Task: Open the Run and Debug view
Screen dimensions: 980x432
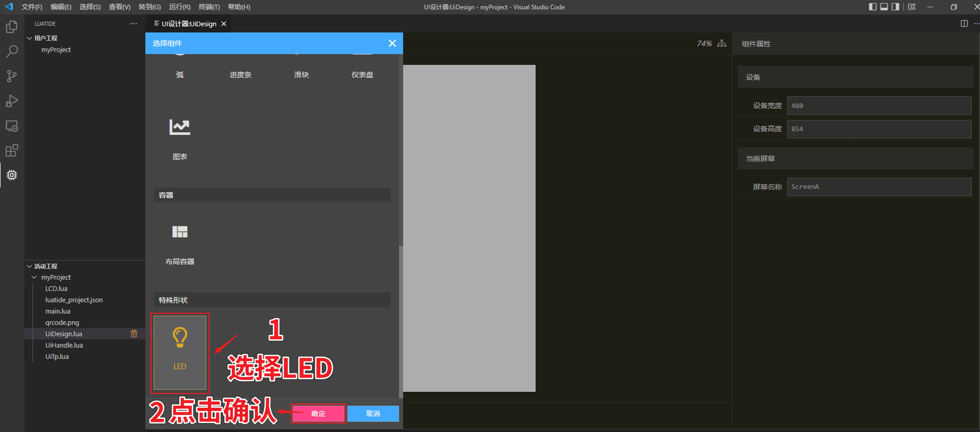Action: [12, 101]
